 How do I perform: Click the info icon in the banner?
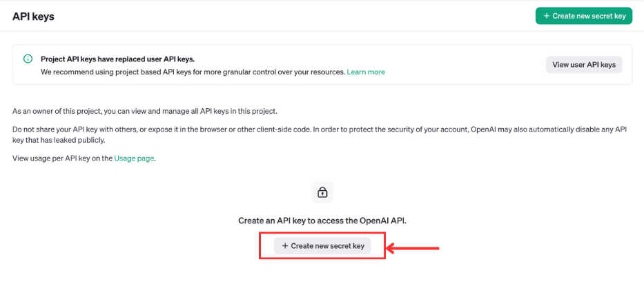28,59
